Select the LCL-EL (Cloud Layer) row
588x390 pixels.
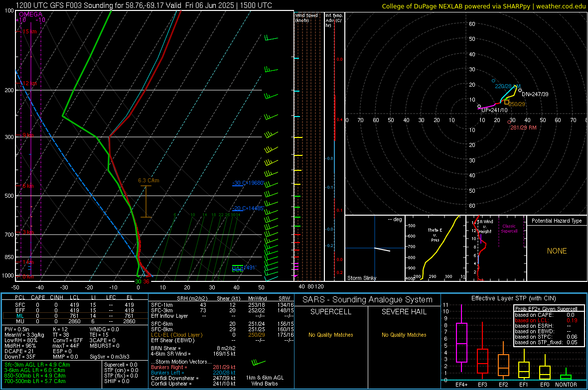pos(221,335)
